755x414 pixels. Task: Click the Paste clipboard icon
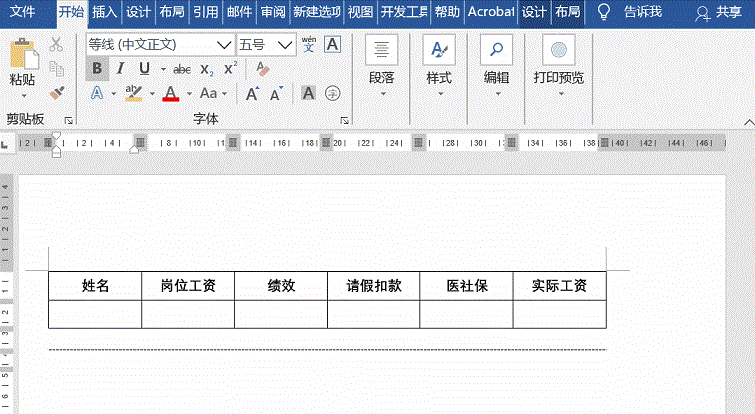click(24, 53)
